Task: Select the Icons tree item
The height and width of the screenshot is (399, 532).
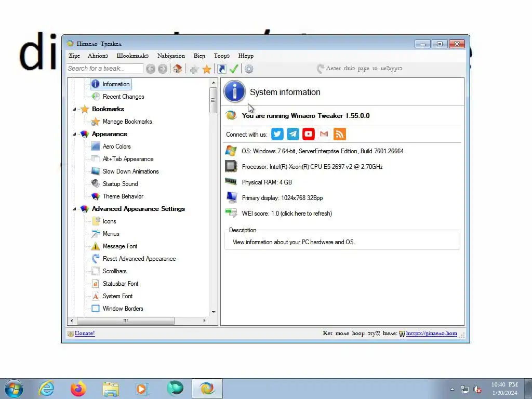Action: 109,221
